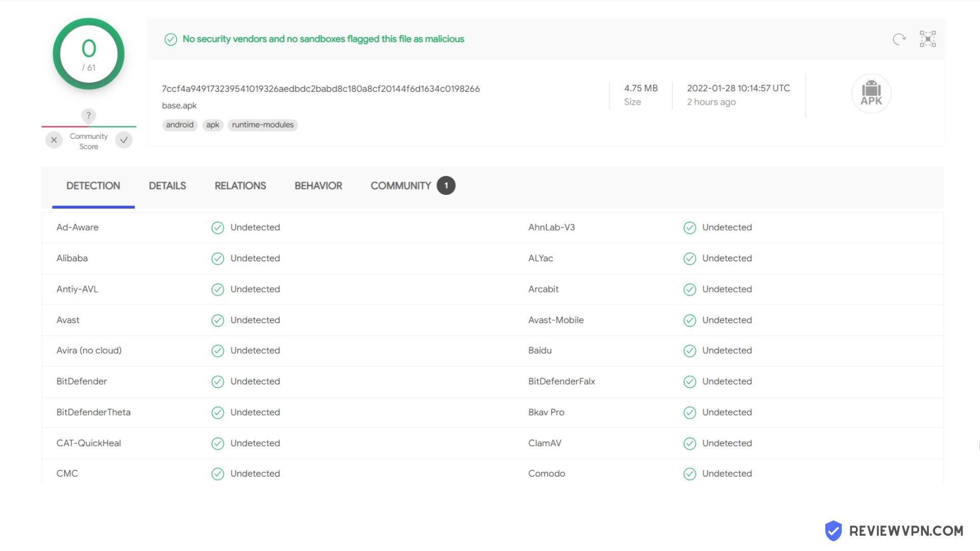Open the Behavior tab
Image resolution: width=980 pixels, height=551 pixels.
(318, 186)
